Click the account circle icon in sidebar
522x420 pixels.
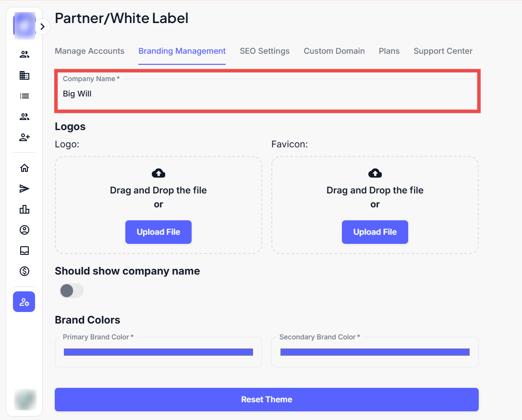(24, 230)
